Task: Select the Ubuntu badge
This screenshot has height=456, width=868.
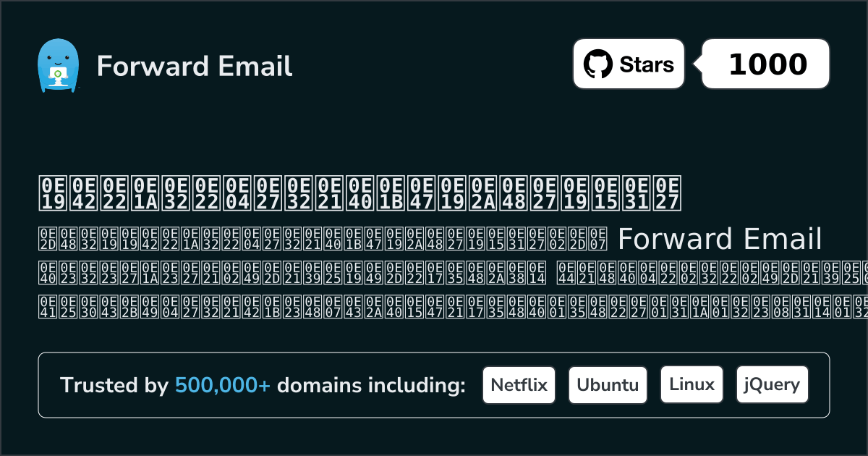Action: click(608, 385)
